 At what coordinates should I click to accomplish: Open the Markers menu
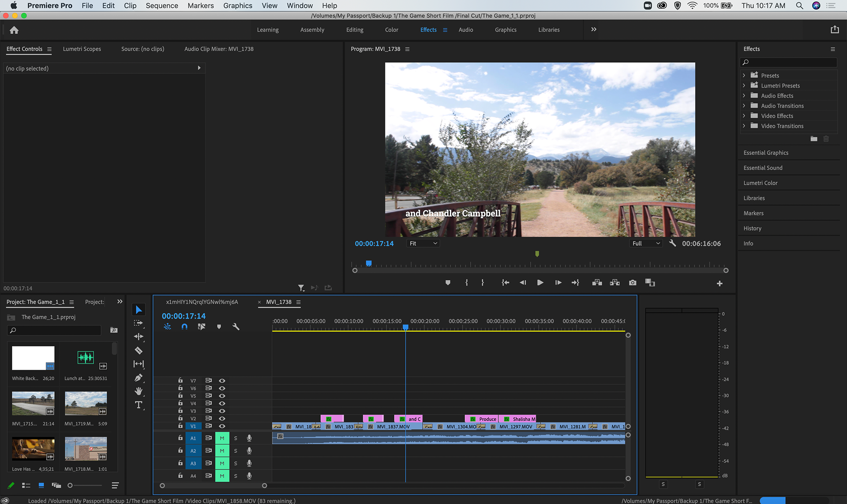coord(201,6)
